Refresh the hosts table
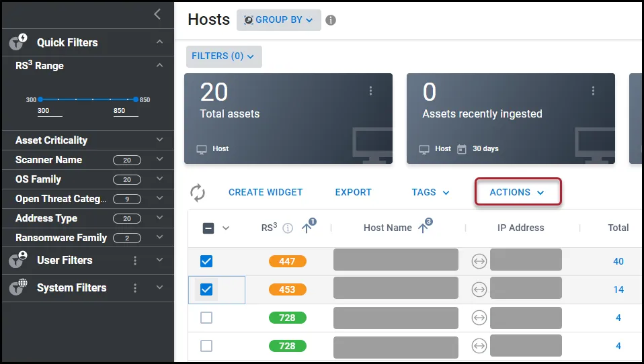The width and height of the screenshot is (644, 364). click(198, 193)
